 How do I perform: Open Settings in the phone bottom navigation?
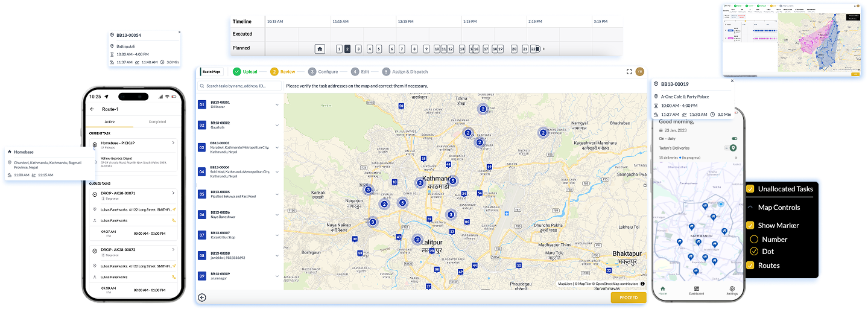tap(732, 290)
